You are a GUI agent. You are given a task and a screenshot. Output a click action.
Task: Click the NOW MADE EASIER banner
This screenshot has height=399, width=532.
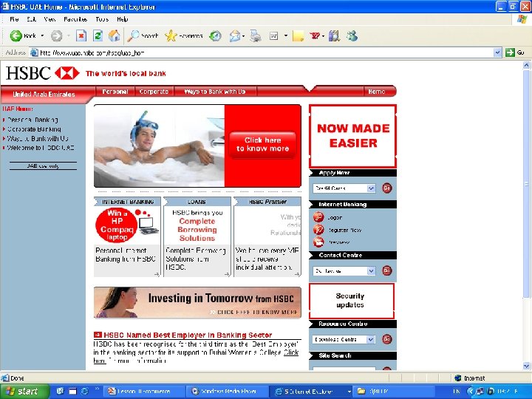(x=353, y=136)
